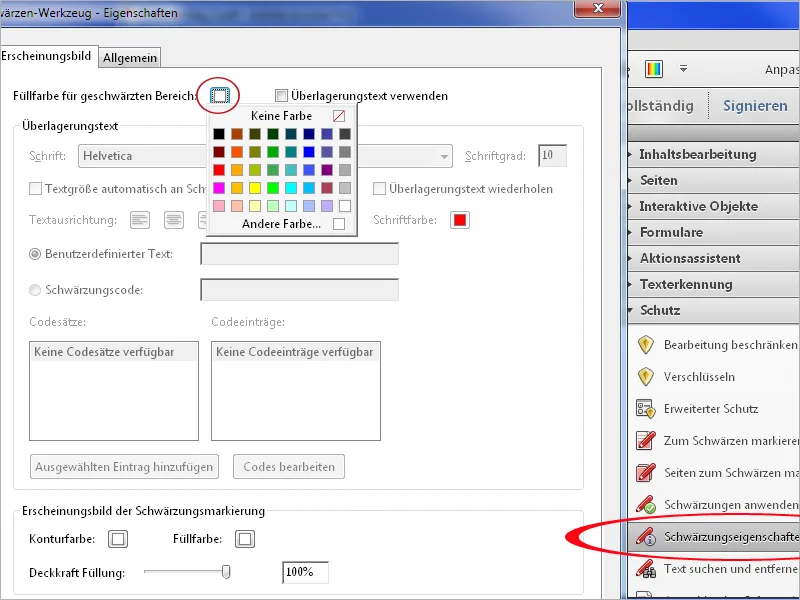Viewport: 800px width, 600px height.
Task: Expand the Aktionsassistent panel
Action: click(x=713, y=258)
